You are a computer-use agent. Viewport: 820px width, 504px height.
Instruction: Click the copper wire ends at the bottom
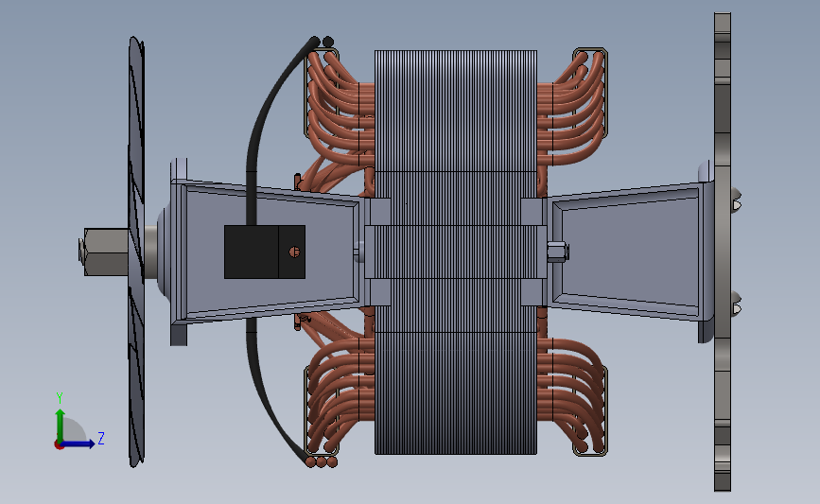[x=322, y=461]
